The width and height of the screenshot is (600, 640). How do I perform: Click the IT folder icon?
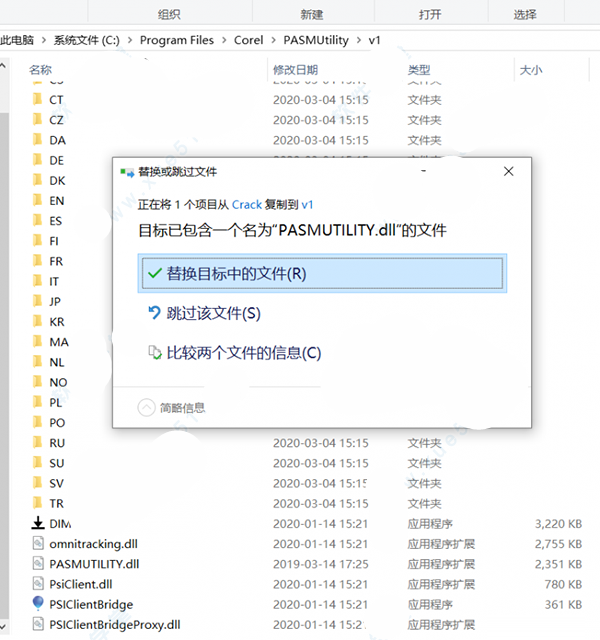tap(37, 281)
